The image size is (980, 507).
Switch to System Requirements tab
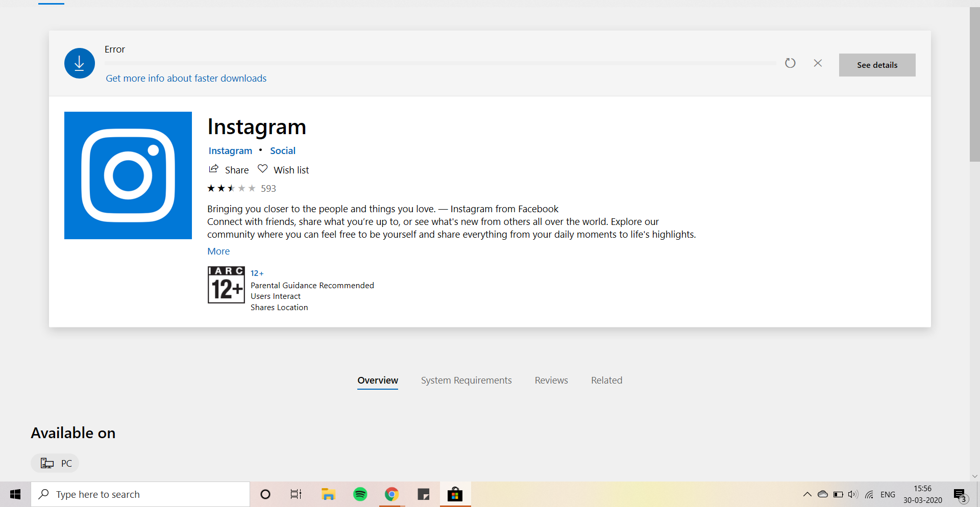coord(467,381)
